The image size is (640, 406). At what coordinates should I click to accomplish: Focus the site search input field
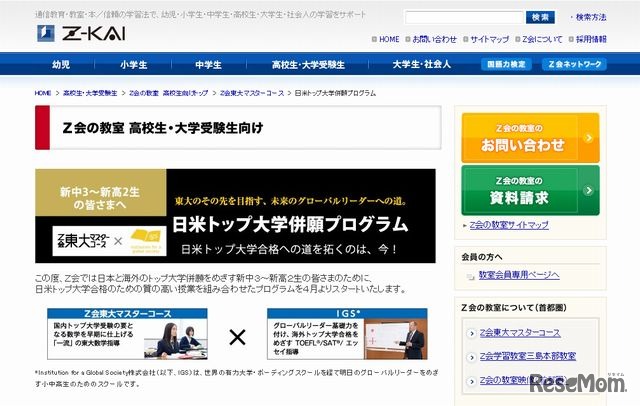[464, 18]
